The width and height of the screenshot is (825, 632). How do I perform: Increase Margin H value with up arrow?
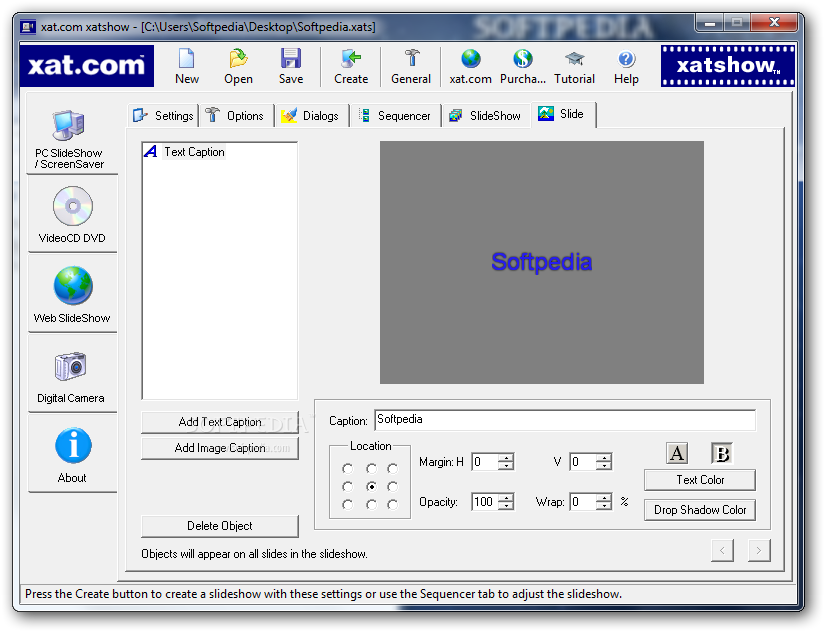tap(506, 457)
